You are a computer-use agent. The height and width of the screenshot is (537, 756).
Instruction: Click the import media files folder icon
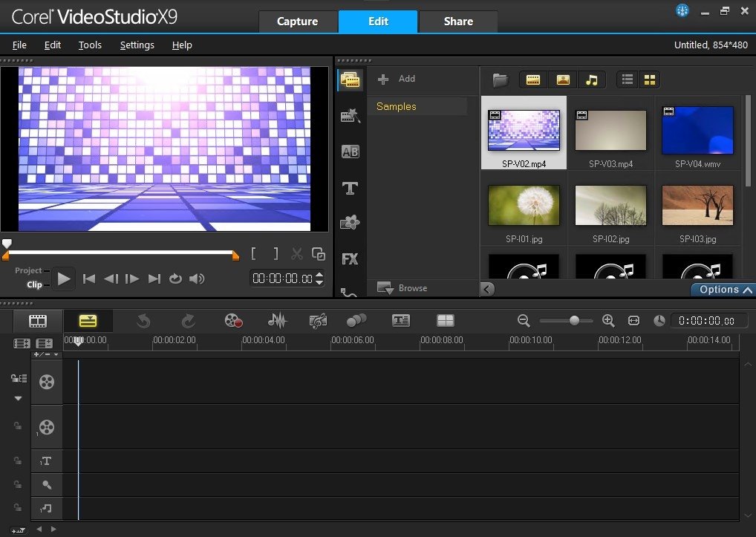click(x=500, y=79)
